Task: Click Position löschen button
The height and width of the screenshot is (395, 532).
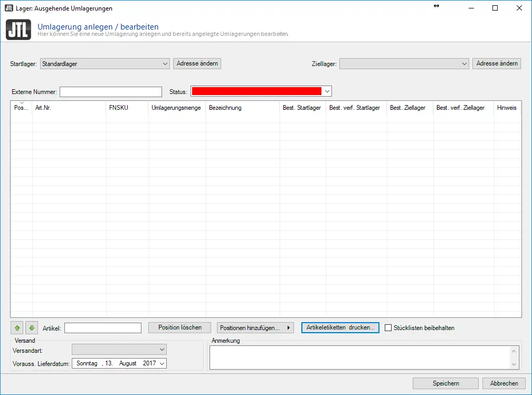Action: 180,327
